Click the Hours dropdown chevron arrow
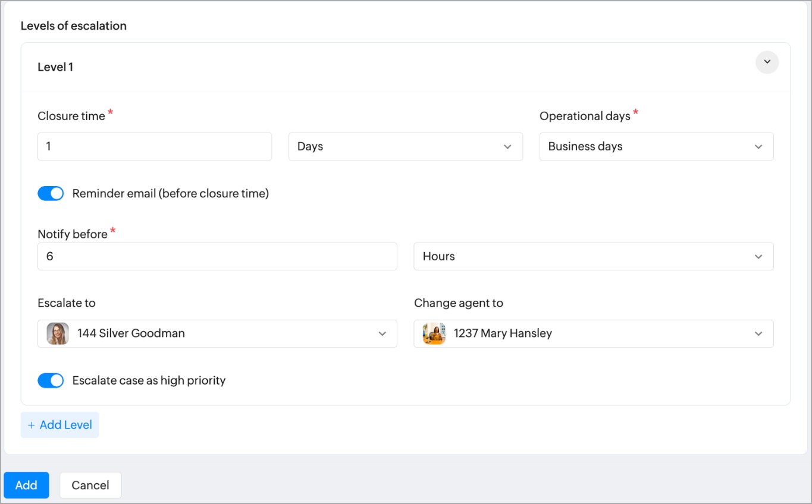812x504 pixels. point(758,257)
